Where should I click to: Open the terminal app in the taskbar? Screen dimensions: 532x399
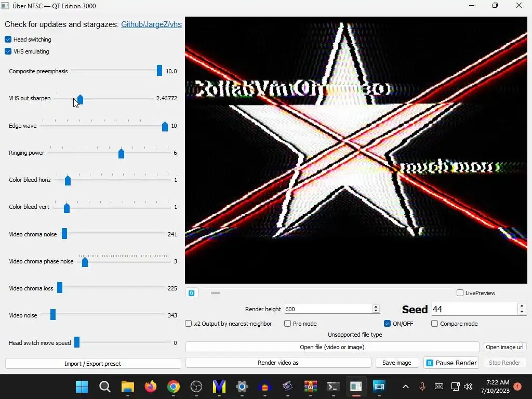[x=333, y=387]
